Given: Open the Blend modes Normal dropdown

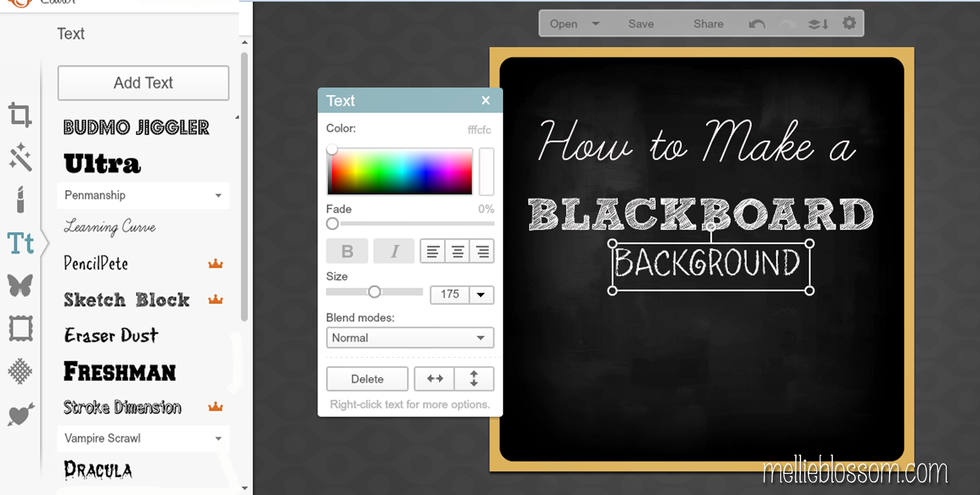Looking at the screenshot, I should point(409,338).
